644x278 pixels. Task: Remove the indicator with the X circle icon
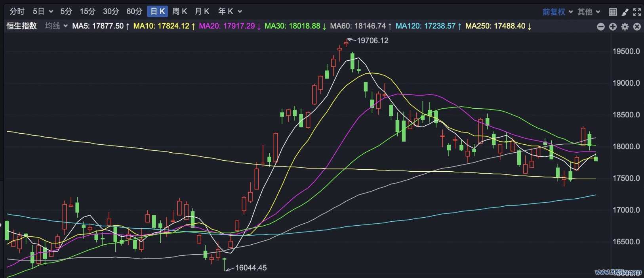coord(637,27)
